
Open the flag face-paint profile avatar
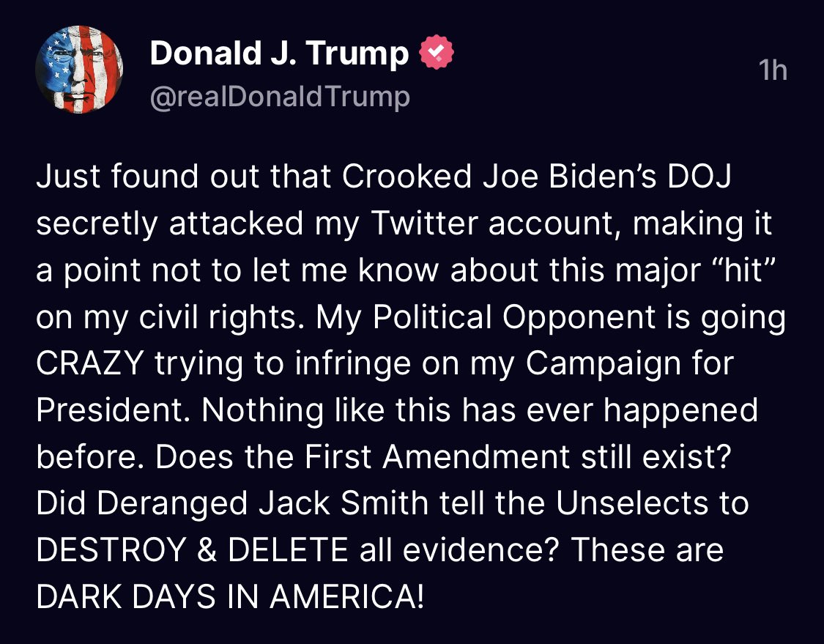tap(79, 70)
